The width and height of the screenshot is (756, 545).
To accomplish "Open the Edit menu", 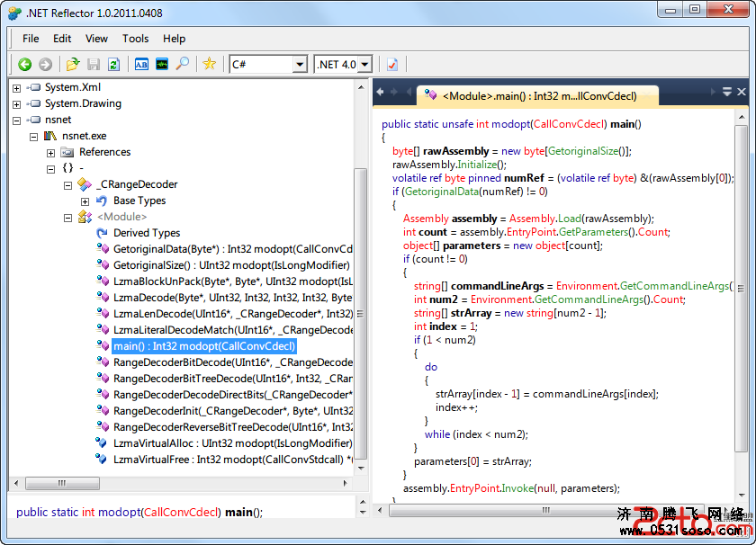I will [62, 39].
